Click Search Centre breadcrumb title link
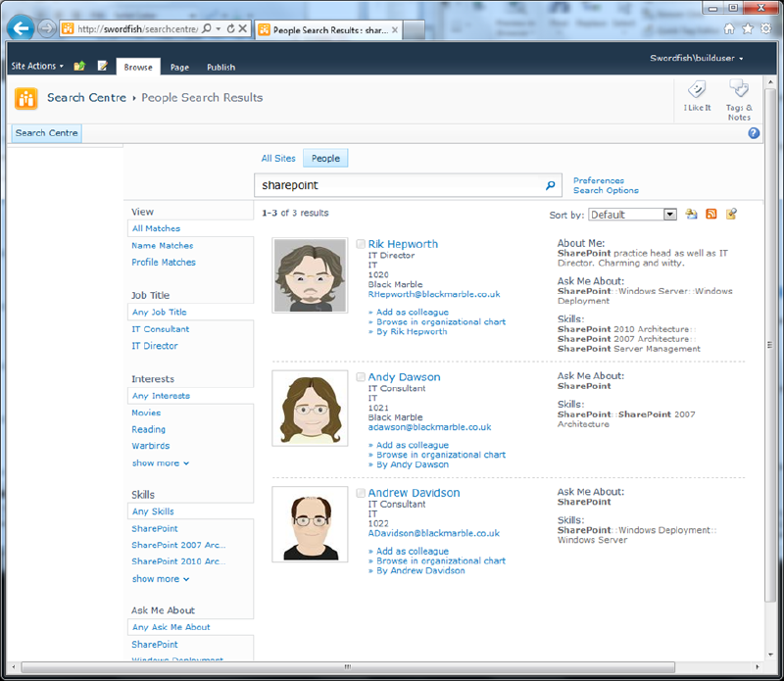 pyautogui.click(x=86, y=98)
